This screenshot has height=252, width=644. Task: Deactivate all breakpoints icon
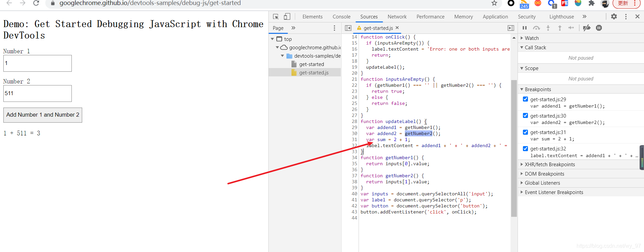pyautogui.click(x=587, y=28)
